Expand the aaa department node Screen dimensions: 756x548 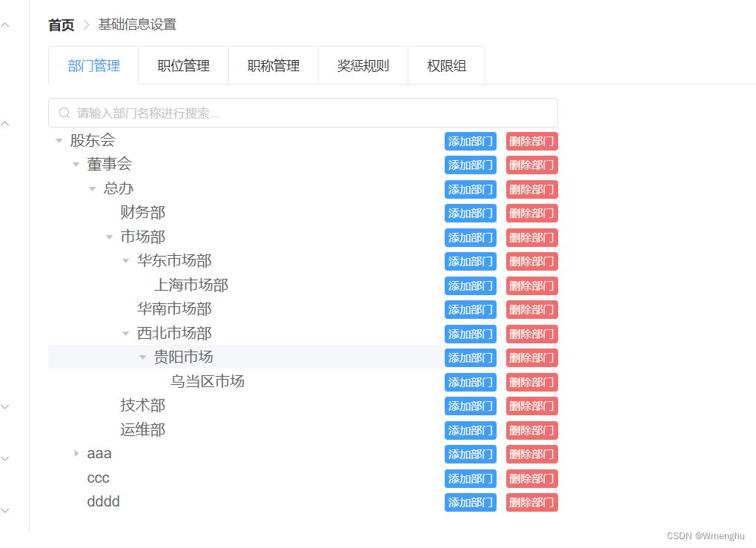pyautogui.click(x=76, y=453)
